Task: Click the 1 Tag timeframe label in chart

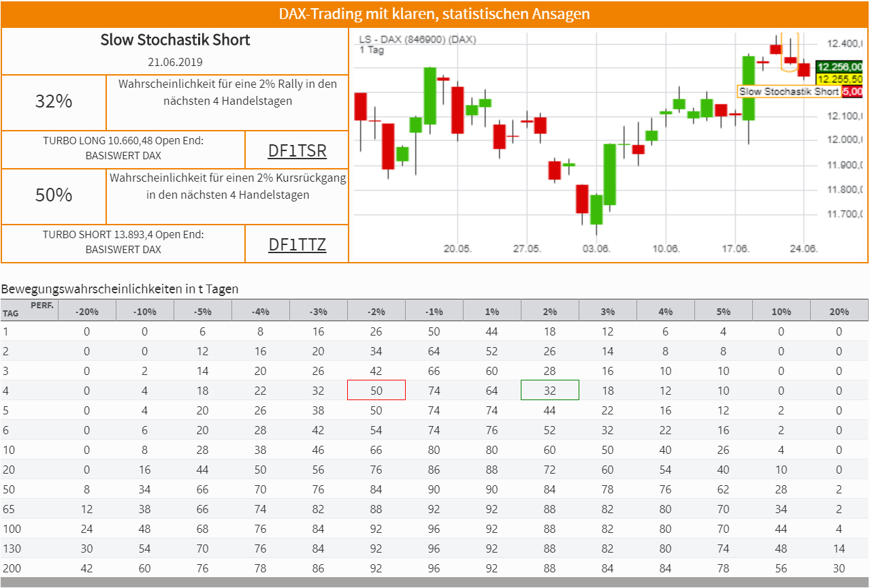Action: tap(371, 50)
